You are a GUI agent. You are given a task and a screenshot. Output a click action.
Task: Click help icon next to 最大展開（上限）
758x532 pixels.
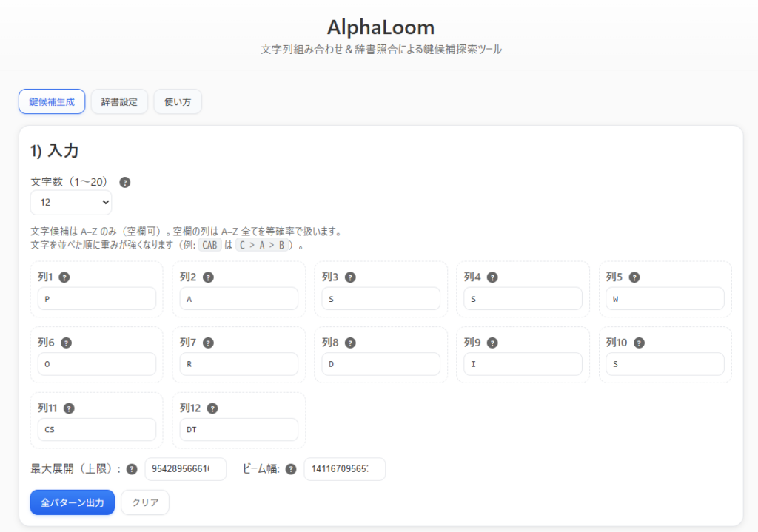tap(132, 469)
